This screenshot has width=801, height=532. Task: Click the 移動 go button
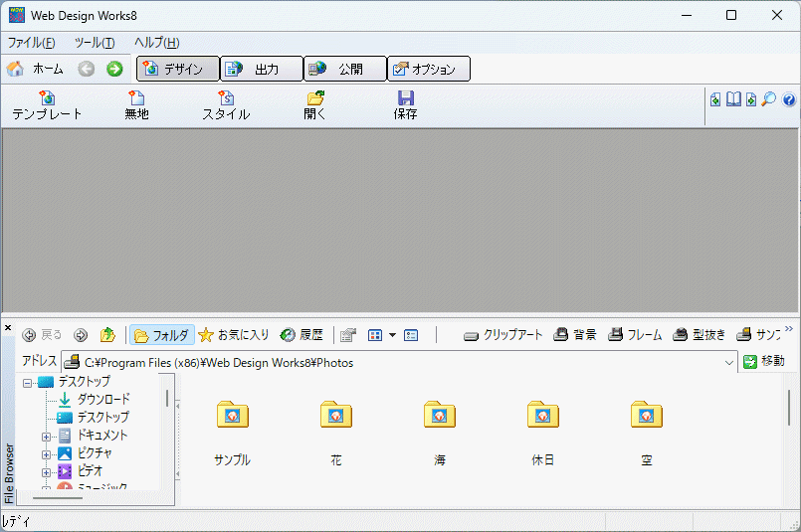pos(764,362)
